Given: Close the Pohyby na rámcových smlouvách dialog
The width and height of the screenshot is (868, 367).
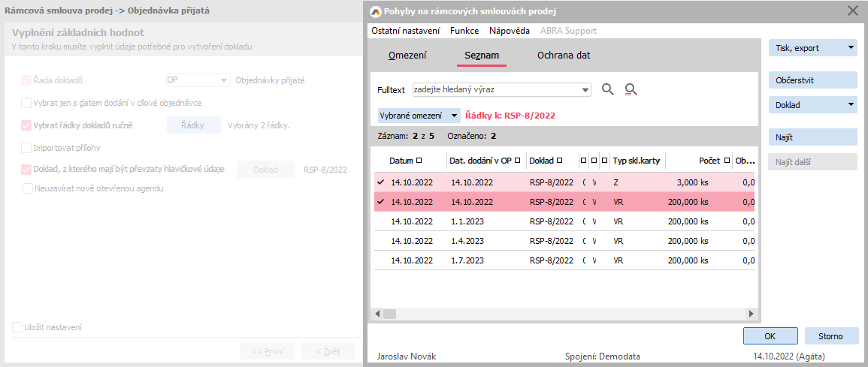Looking at the screenshot, I should pos(852,11).
